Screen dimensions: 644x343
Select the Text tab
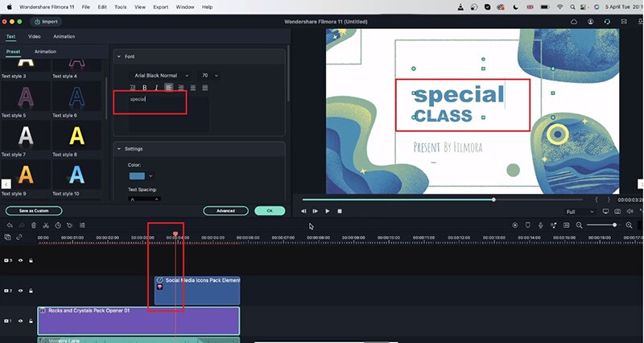click(x=10, y=36)
